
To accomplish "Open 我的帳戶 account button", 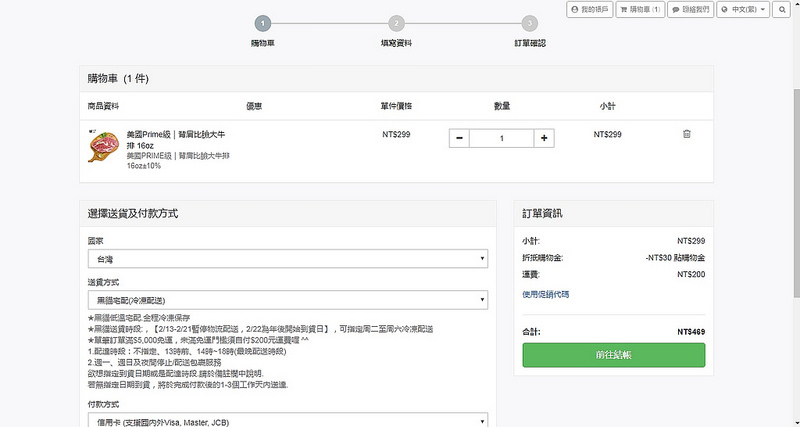I will point(589,9).
